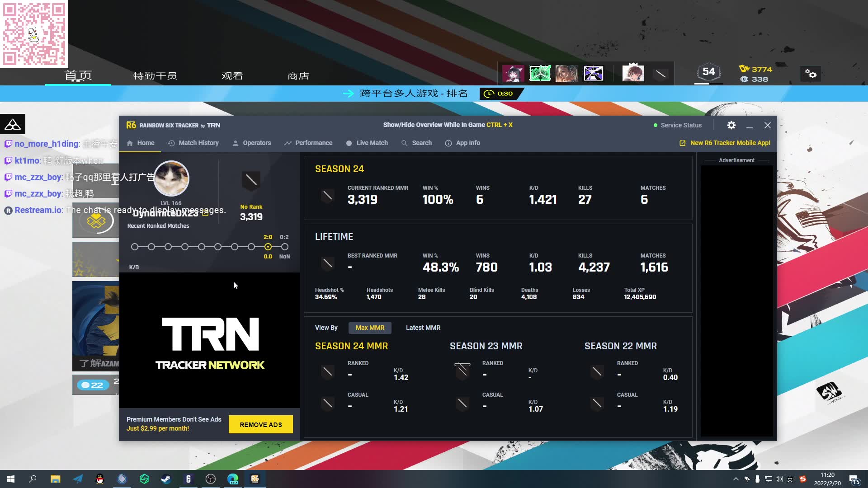Image resolution: width=868 pixels, height=488 pixels.
Task: Open R6 Tracker settings gear
Action: point(731,125)
